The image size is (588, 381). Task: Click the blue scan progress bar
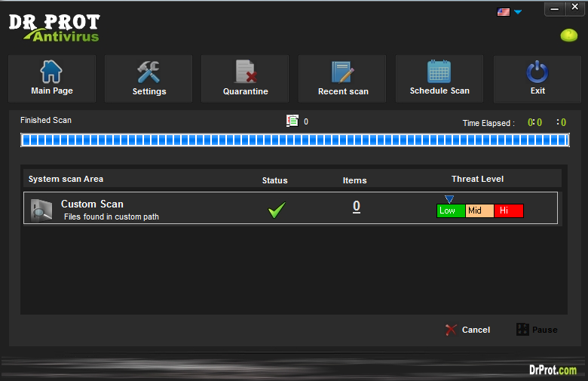(x=295, y=140)
